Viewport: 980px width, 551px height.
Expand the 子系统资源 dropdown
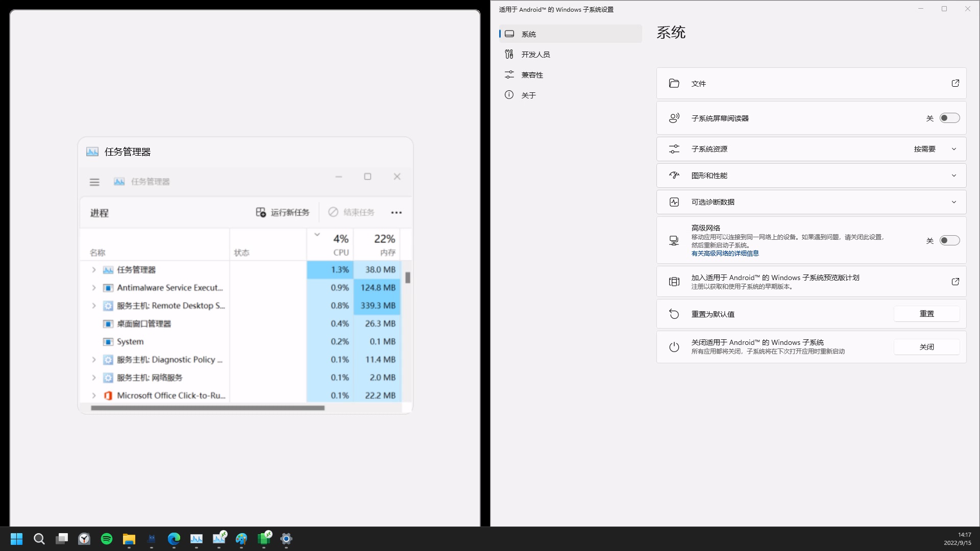pyautogui.click(x=954, y=149)
